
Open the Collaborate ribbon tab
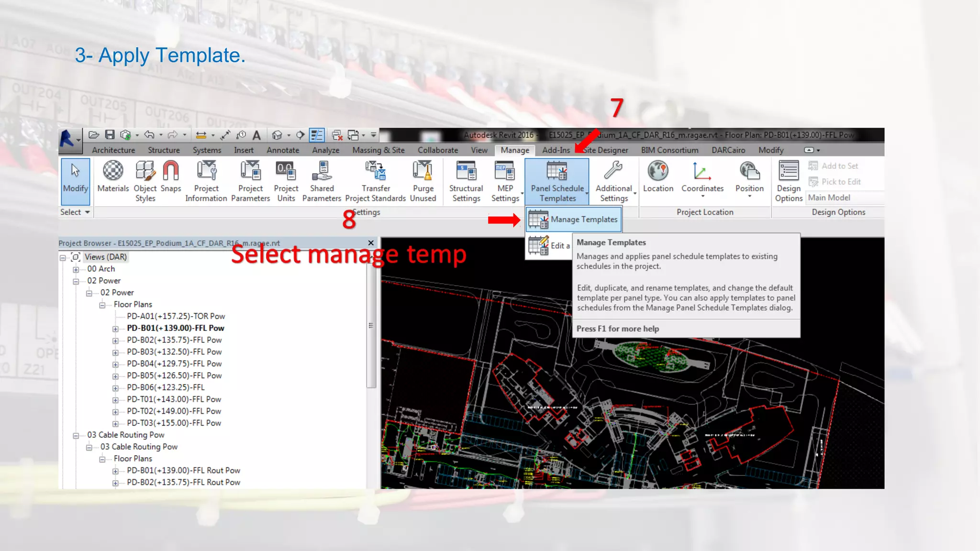coord(437,150)
